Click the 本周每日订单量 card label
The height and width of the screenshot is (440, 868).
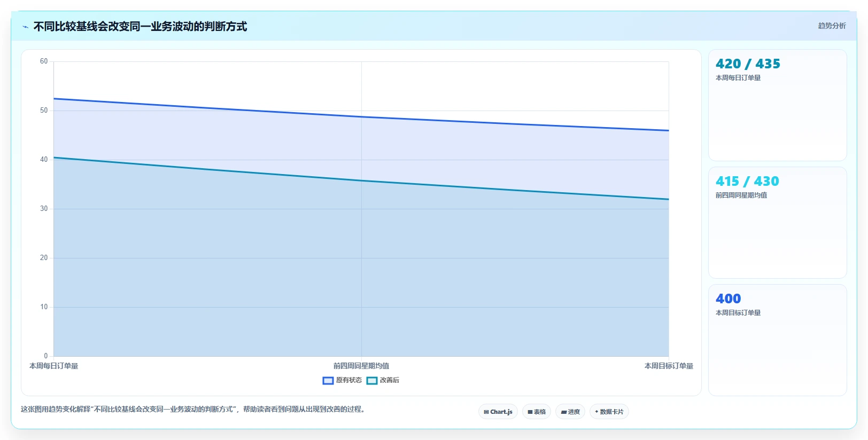point(738,78)
